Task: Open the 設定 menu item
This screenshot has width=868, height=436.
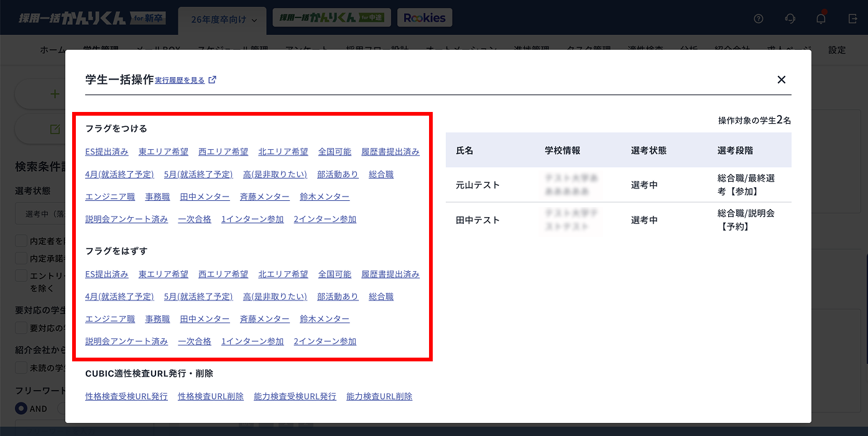Action: [837, 50]
